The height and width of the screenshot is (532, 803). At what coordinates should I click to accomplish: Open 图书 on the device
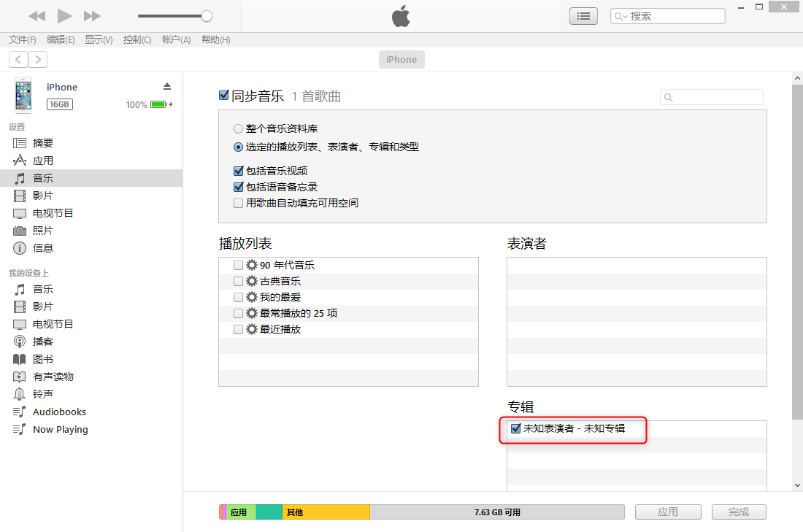click(91, 360)
